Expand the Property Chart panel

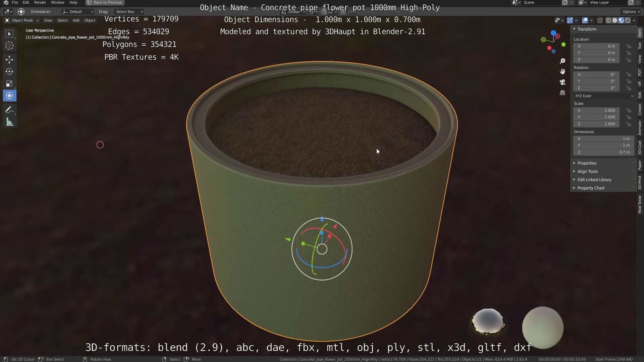tap(603, 188)
